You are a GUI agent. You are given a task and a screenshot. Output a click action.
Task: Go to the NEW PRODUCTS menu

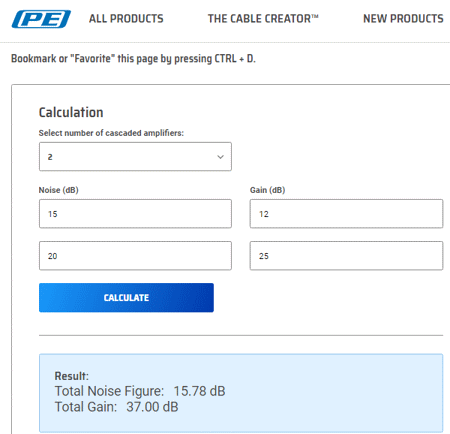(x=403, y=19)
